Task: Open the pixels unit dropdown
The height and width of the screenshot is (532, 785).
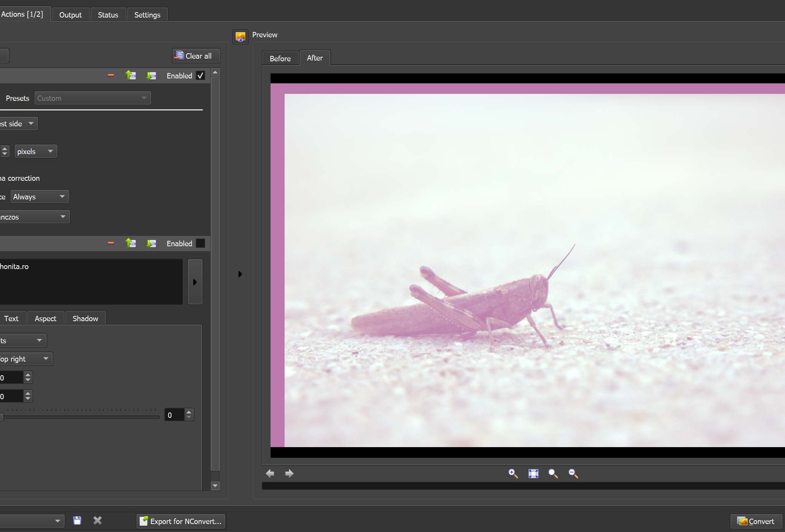Action: [35, 151]
